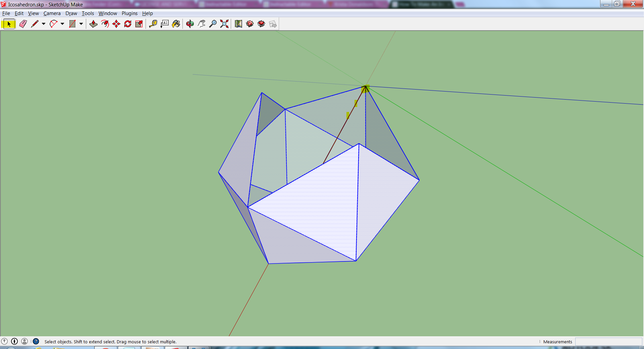Image resolution: width=644 pixels, height=349 pixels.
Task: Open the Add Location map icon
Action: 238,24
